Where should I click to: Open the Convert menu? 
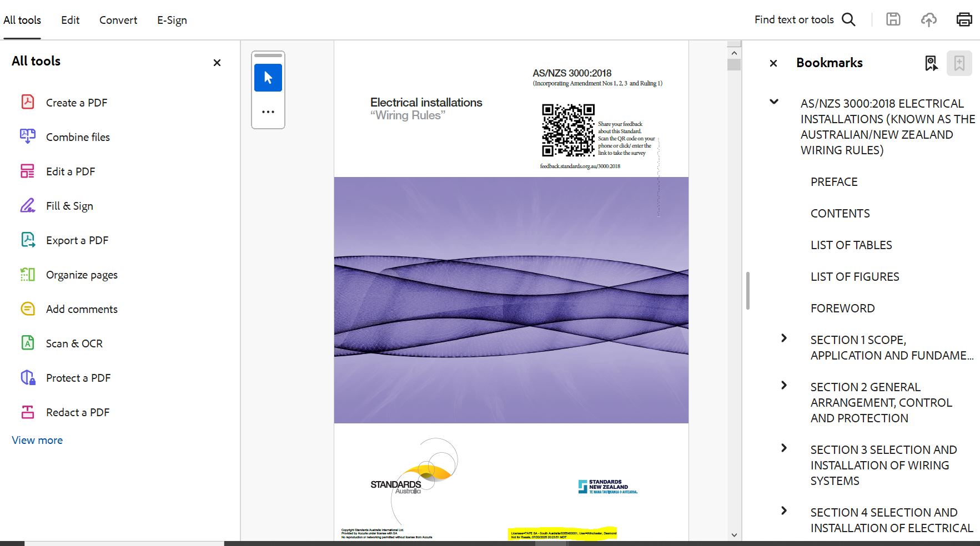118,20
